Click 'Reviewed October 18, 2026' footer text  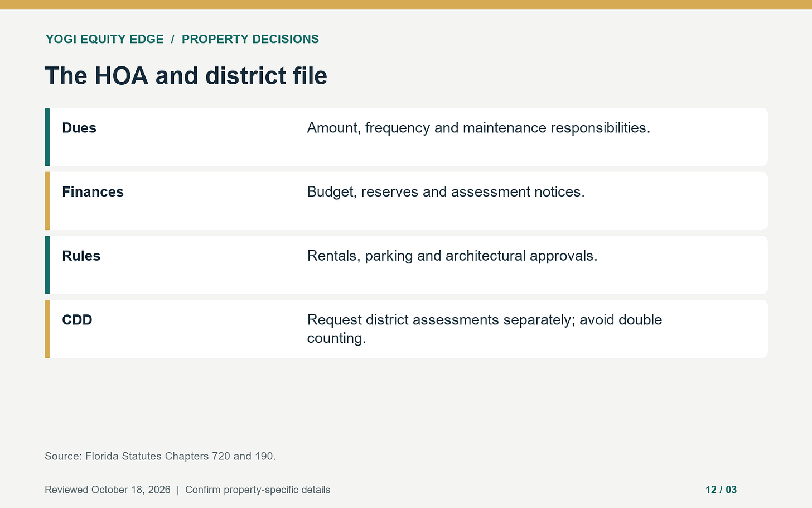108,490
